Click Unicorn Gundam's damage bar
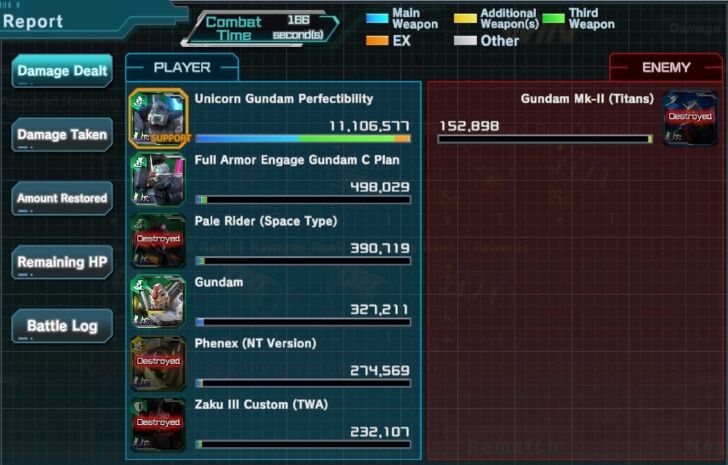 303,138
